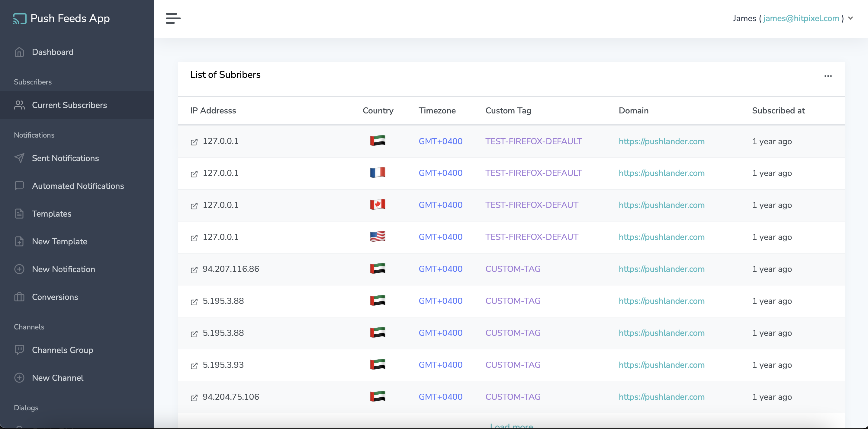This screenshot has width=868, height=429.
Task: Click '1 year ago' in 94.204.75.106 row
Action: 772,397
